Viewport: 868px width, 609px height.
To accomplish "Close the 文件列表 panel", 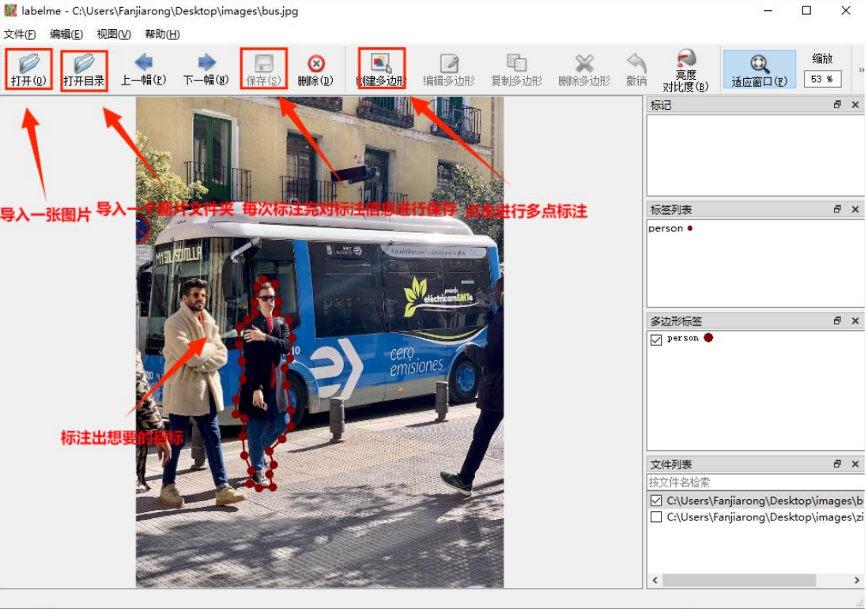I will (855, 464).
